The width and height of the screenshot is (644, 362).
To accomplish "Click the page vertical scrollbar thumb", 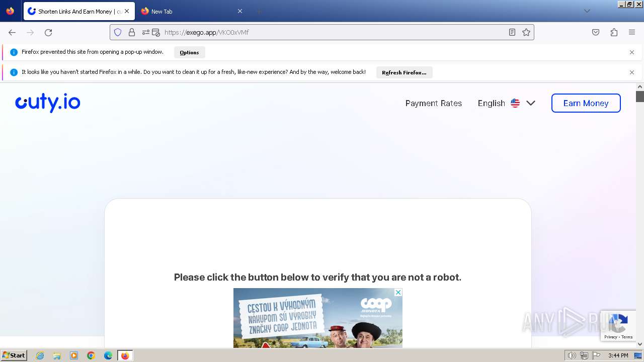I will [640, 97].
